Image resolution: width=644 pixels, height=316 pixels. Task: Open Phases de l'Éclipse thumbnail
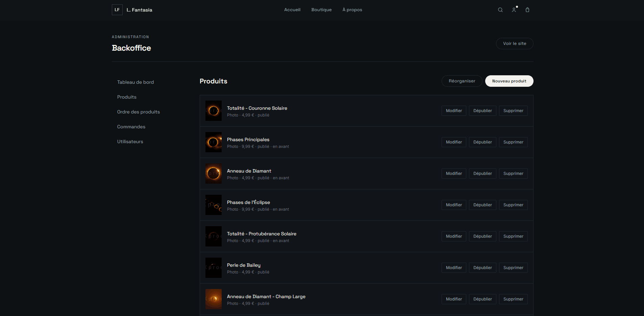coord(214,205)
